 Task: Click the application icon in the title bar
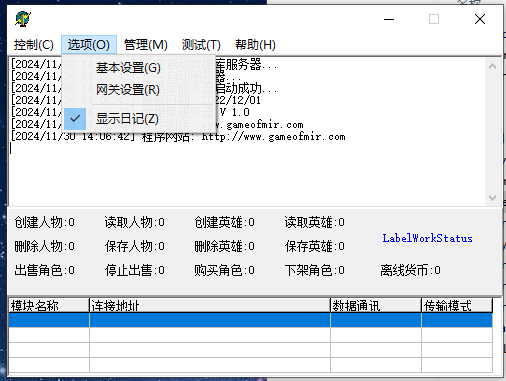coord(23,19)
